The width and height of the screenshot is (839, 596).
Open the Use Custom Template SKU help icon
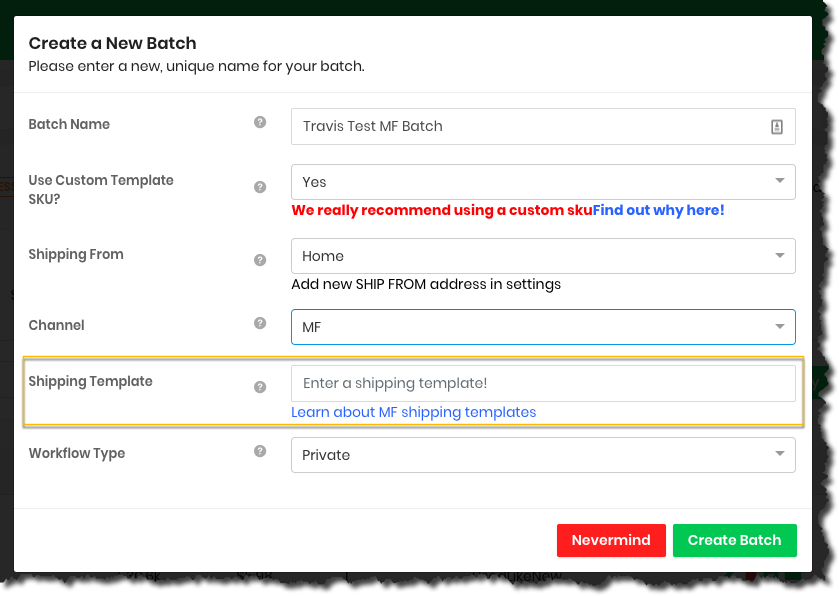click(x=260, y=187)
